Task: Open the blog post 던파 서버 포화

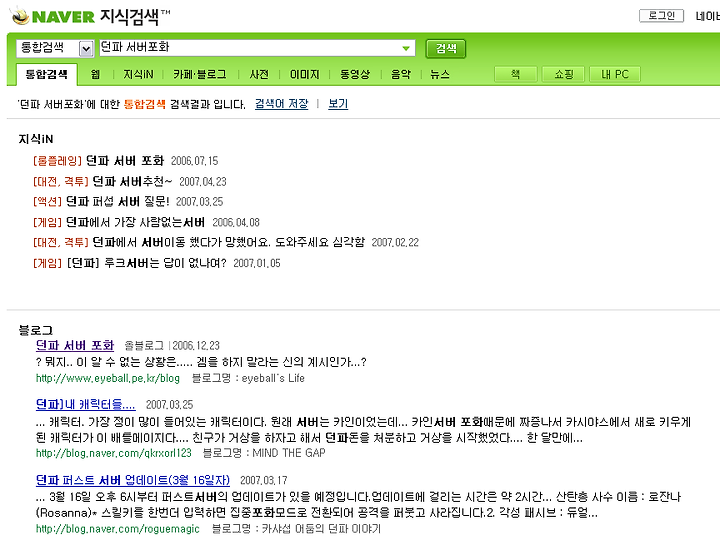Action: tap(75, 345)
